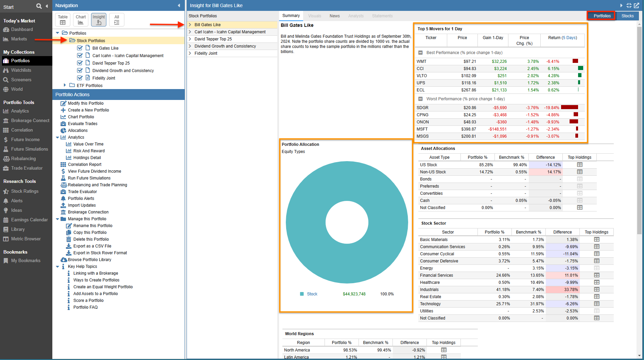Select Stock Portfolios folder in tree
The image size is (644, 360).
click(x=91, y=40)
